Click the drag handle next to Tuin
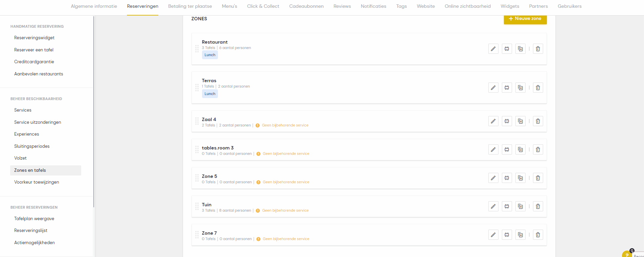 tap(197, 206)
